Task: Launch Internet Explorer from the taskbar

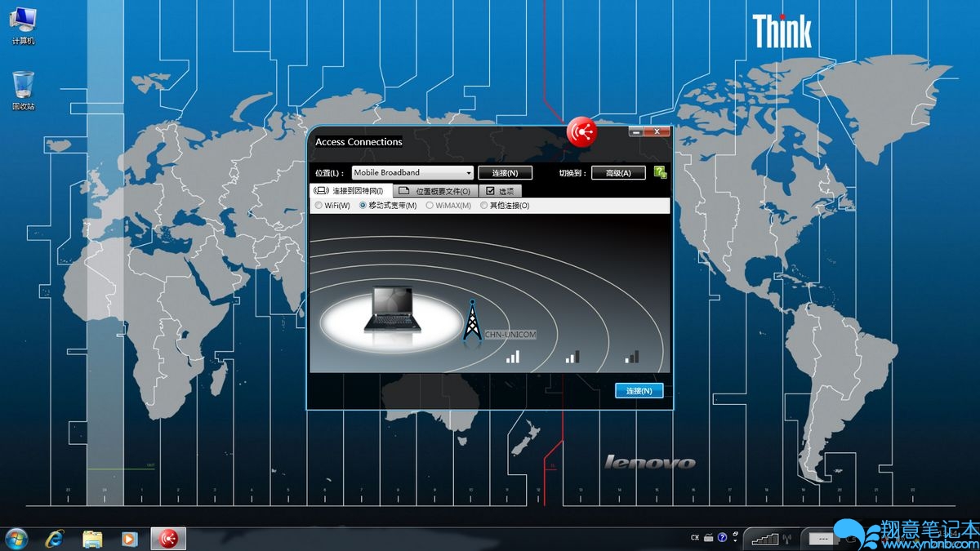Action: 56,539
